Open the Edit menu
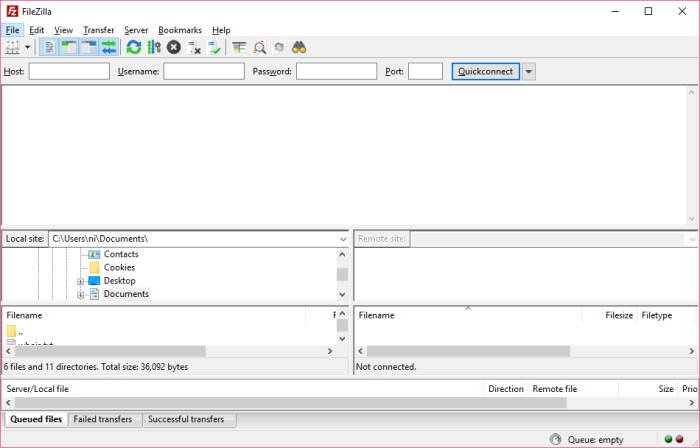The width and height of the screenshot is (700, 448). 36,30
